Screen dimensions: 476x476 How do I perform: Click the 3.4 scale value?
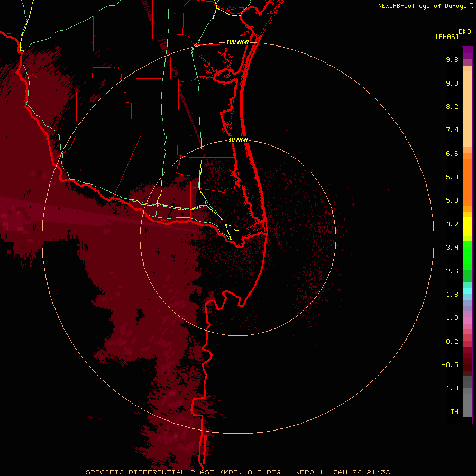click(x=452, y=248)
